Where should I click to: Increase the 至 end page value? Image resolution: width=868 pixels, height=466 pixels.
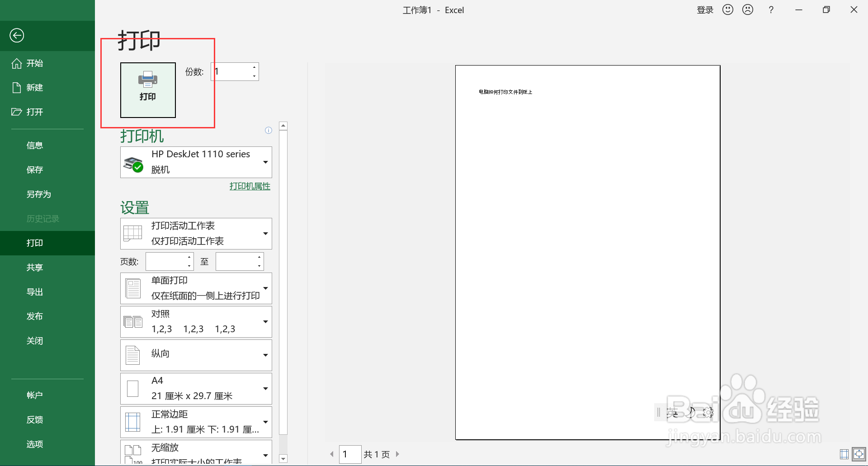pyautogui.click(x=259, y=257)
